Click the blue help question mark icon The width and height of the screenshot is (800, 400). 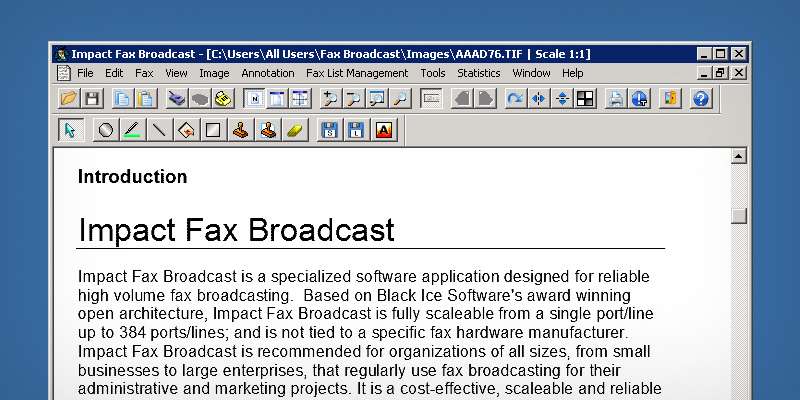(x=700, y=98)
